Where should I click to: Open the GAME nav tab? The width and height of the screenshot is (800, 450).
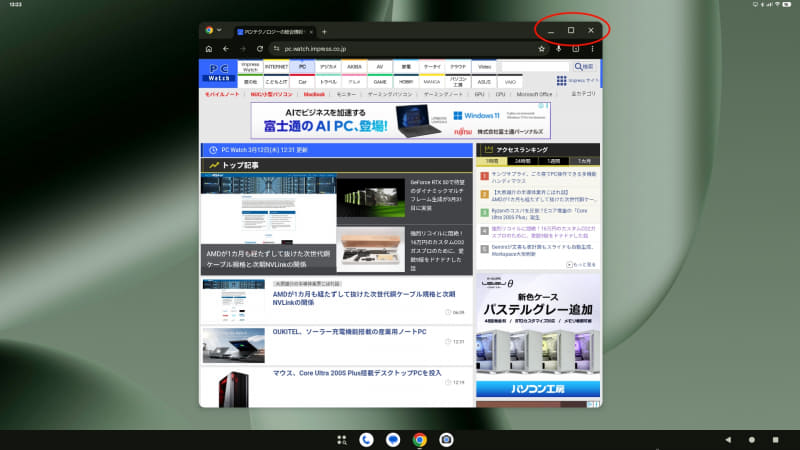[380, 82]
